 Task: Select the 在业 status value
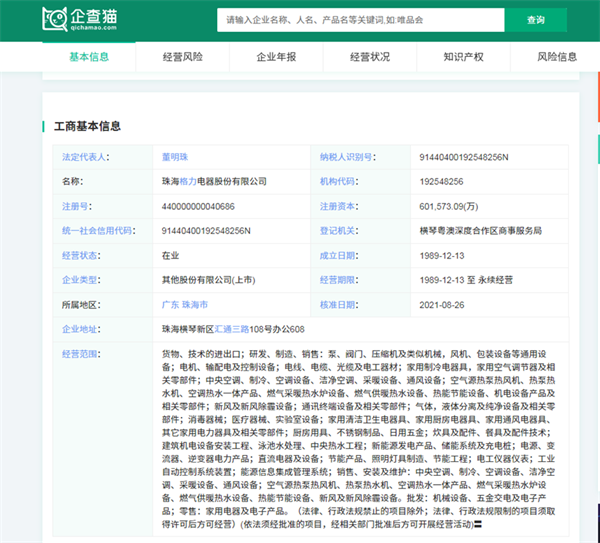[x=170, y=256]
